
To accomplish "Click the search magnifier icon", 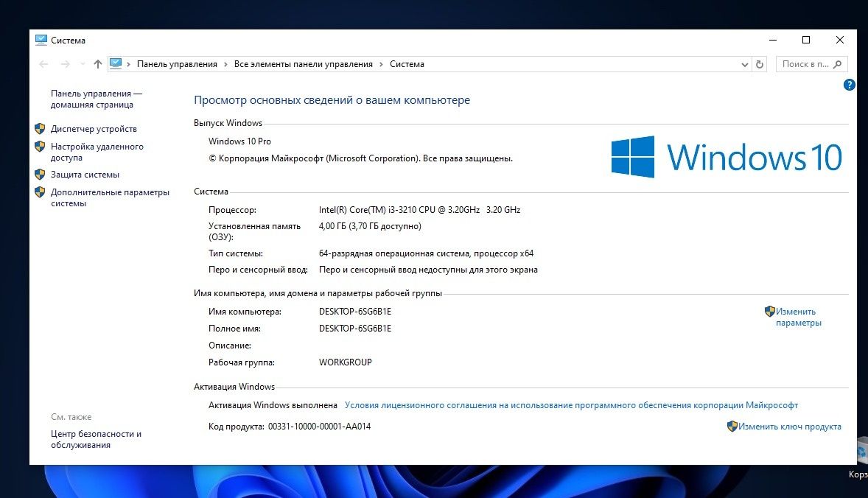I will click(838, 64).
